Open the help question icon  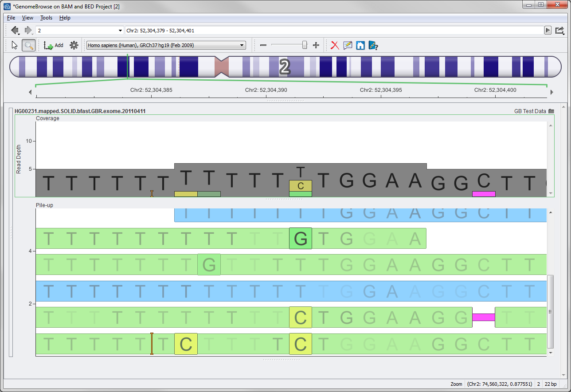point(373,45)
